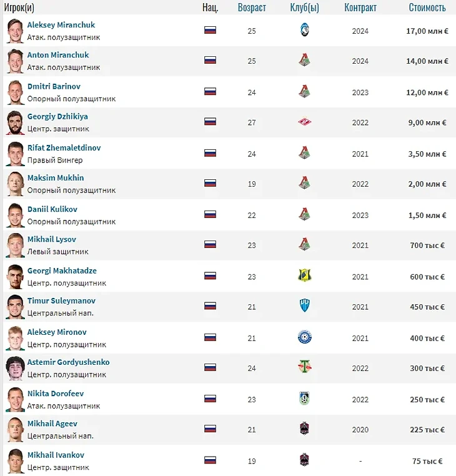This screenshot has width=456, height=476.
Task: Select Orenburg crest in Aleksey Mironov row
Action: [x=304, y=337]
